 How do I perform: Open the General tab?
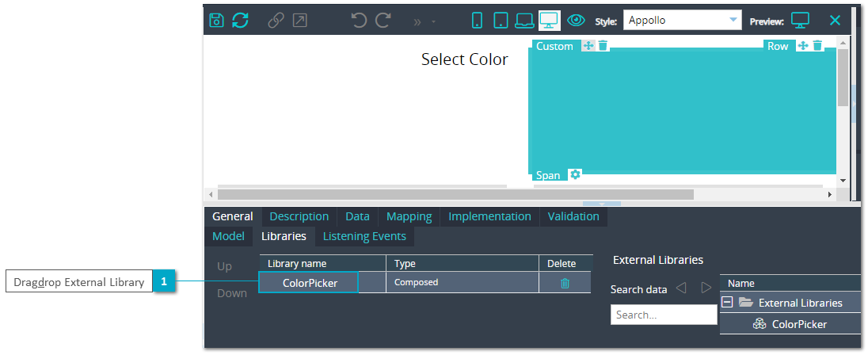(x=233, y=216)
